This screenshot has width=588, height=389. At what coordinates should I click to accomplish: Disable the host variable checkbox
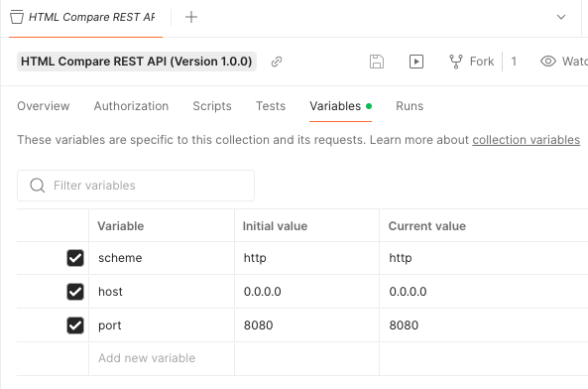[x=75, y=292]
